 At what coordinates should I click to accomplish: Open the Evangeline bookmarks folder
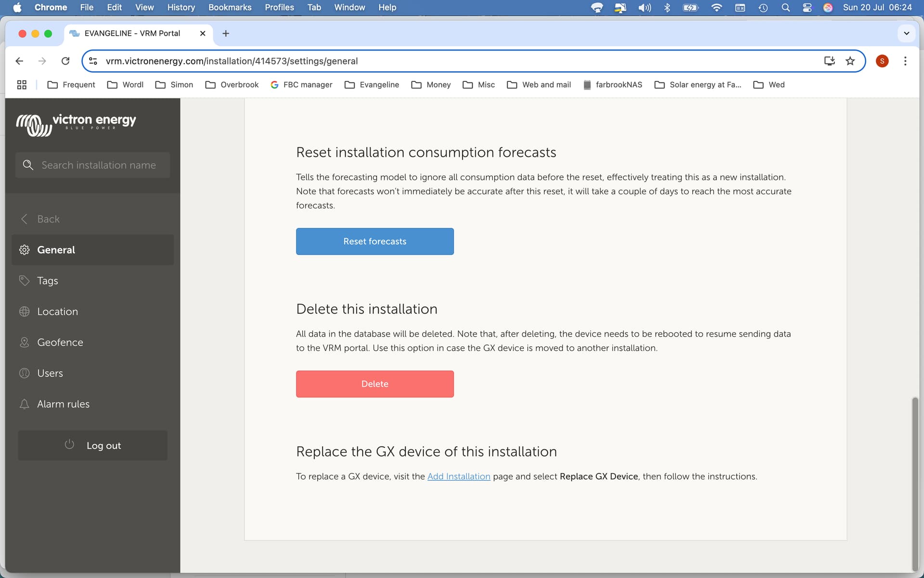pos(372,85)
